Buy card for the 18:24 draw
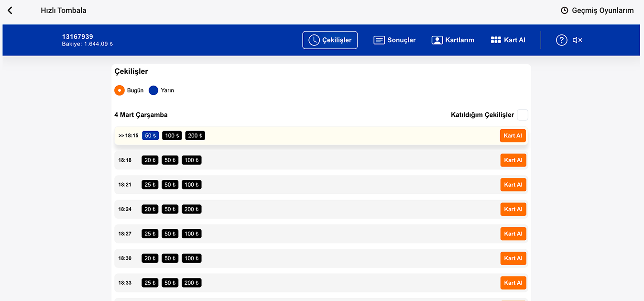The image size is (644, 301). (x=513, y=209)
